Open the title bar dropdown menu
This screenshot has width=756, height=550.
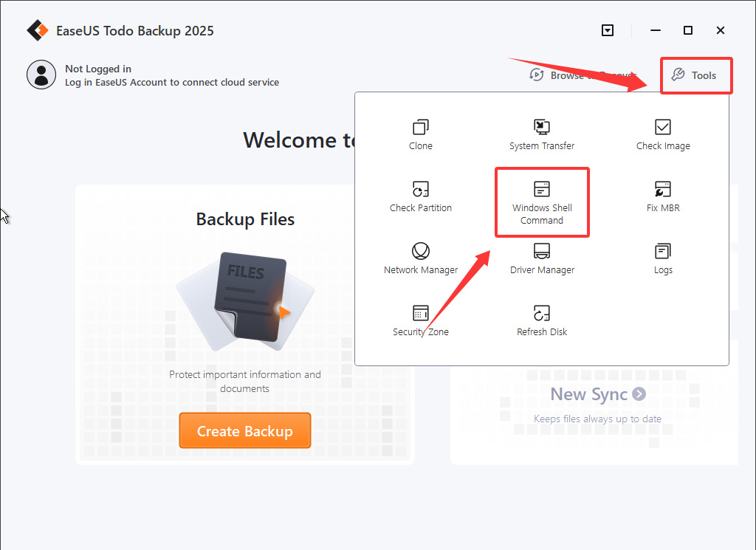click(x=608, y=30)
